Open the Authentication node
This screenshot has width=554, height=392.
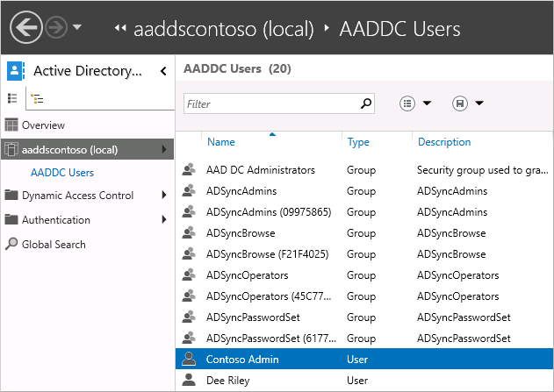coord(55,220)
